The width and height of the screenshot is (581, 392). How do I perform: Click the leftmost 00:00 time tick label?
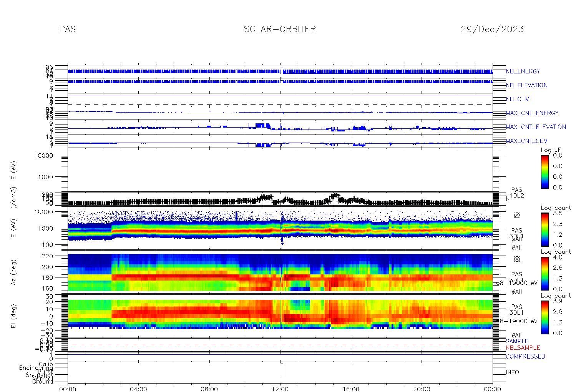pyautogui.click(x=68, y=389)
